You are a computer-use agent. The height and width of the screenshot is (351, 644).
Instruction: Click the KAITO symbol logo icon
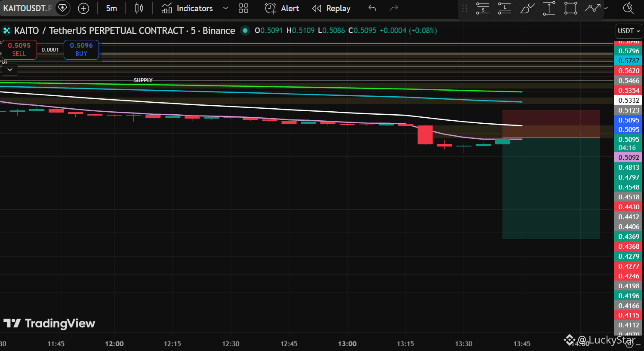pos(7,31)
